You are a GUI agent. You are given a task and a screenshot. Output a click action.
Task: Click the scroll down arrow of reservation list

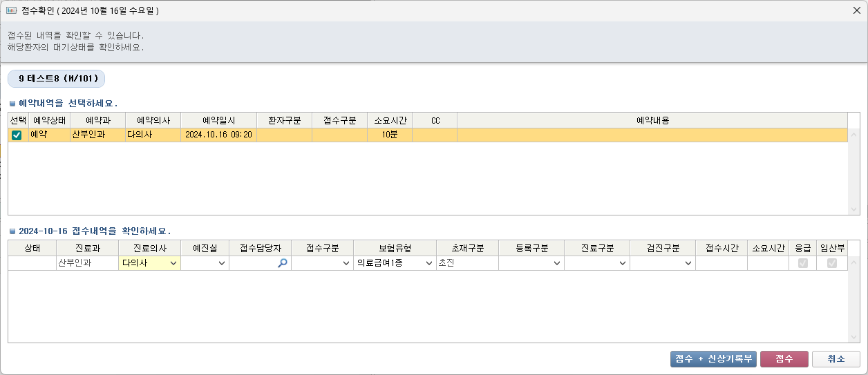(x=854, y=209)
